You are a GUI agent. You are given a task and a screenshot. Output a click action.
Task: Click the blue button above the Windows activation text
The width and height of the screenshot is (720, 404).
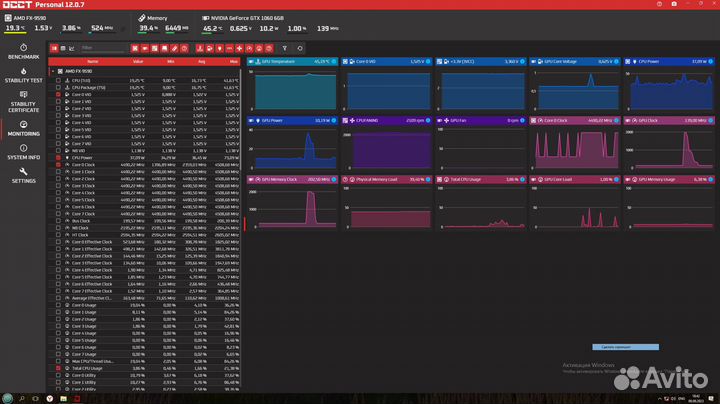tap(625, 347)
